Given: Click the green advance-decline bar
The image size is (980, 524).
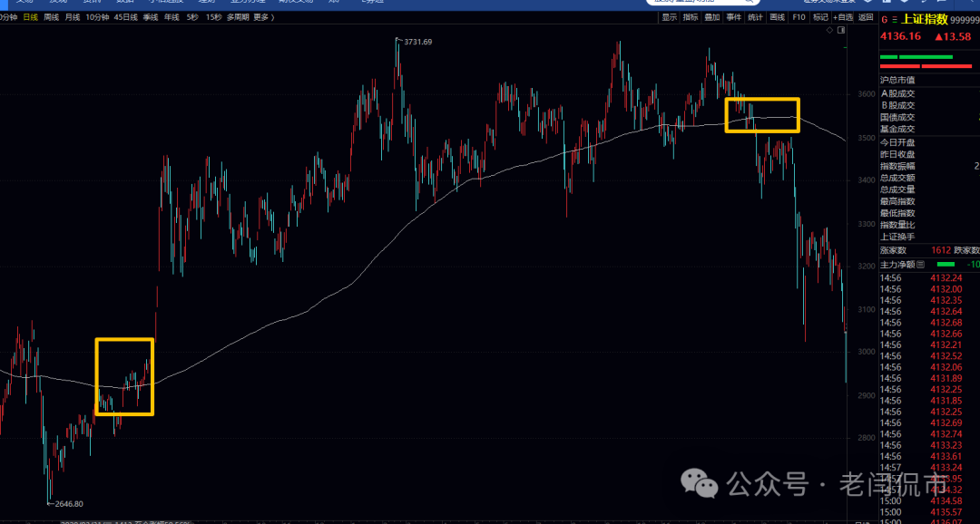Looking at the screenshot, I should point(916,57).
